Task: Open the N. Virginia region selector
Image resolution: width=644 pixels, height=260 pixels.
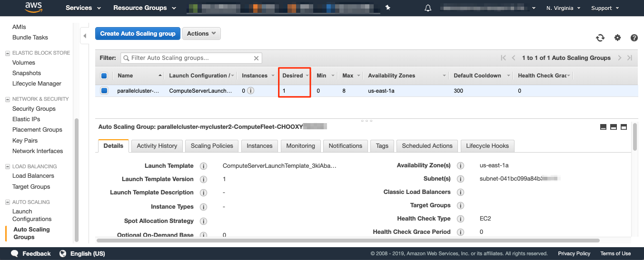Action: pos(564,8)
